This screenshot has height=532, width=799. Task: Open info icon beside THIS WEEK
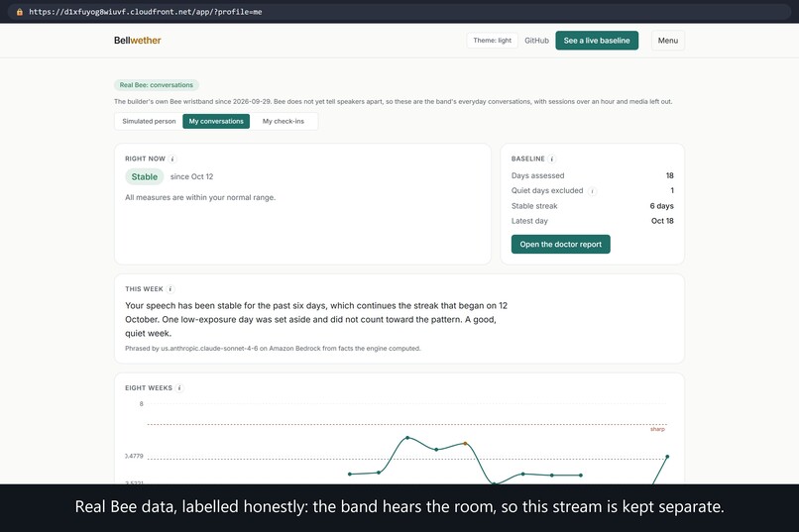(x=171, y=289)
